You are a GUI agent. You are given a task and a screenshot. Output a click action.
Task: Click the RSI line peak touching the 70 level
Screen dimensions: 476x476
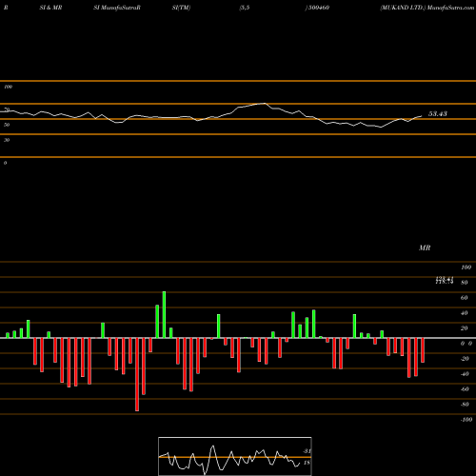(264, 104)
